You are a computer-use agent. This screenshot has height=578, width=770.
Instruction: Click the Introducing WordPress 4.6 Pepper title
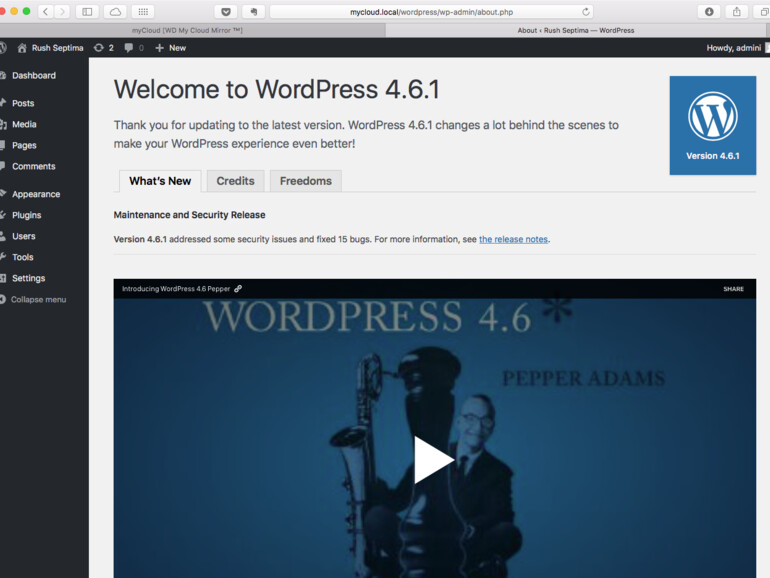[x=176, y=289]
